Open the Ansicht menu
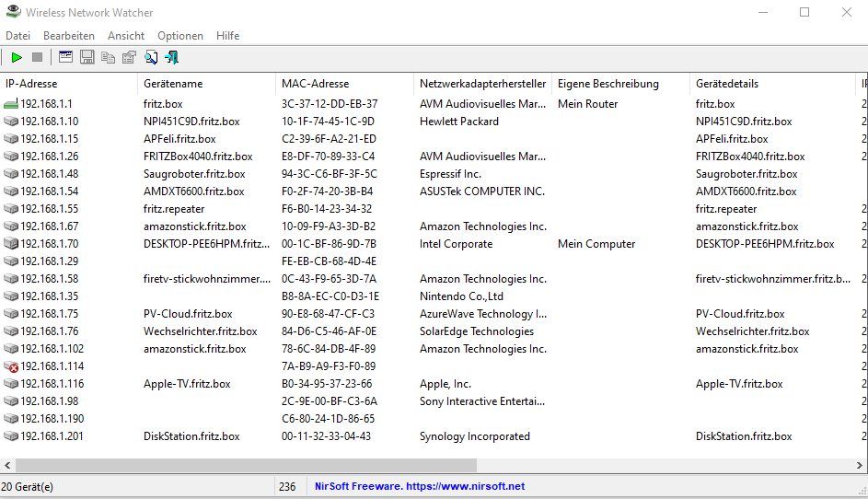The width and height of the screenshot is (868, 499). [x=126, y=36]
